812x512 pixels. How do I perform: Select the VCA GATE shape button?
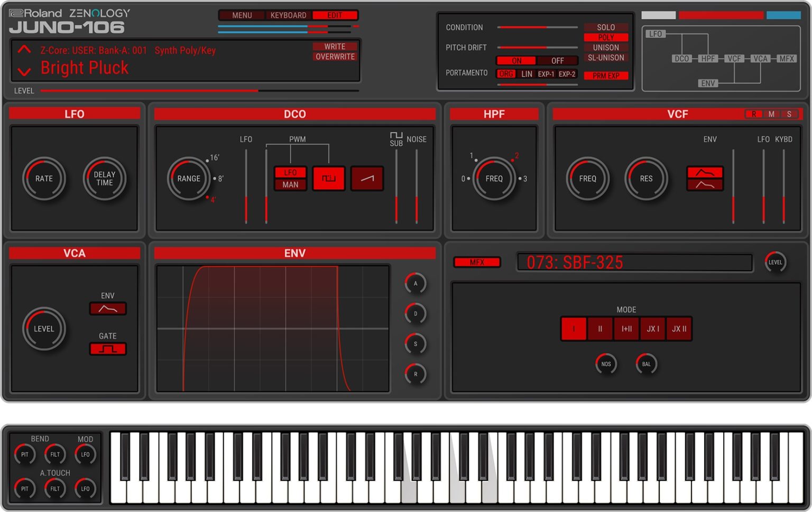(x=108, y=349)
